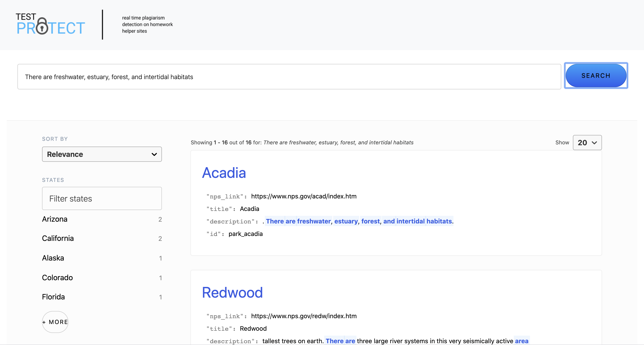Filter results by California state
Viewport: 644px width, 345px height.
(x=58, y=238)
